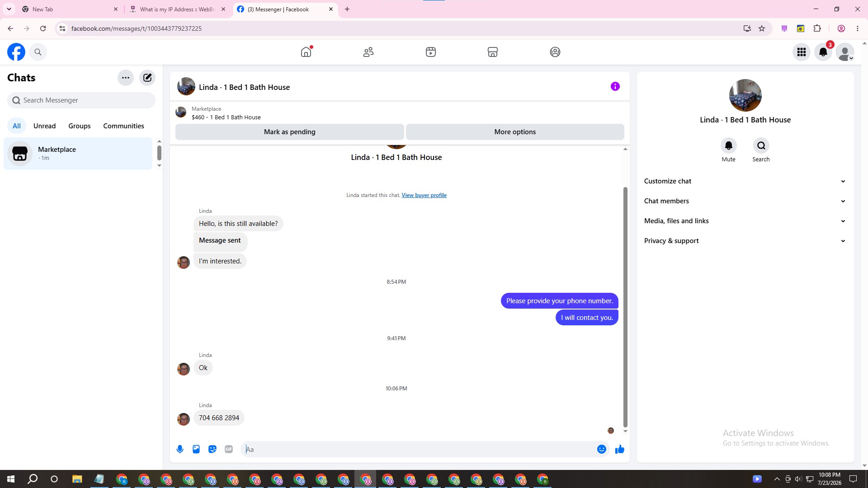Click the Facebook logo icon
Image resolution: width=868 pixels, height=488 pixels.
(16, 52)
